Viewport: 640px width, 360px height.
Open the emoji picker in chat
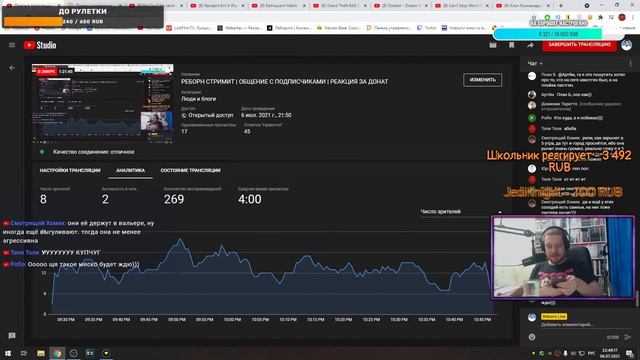point(532,337)
